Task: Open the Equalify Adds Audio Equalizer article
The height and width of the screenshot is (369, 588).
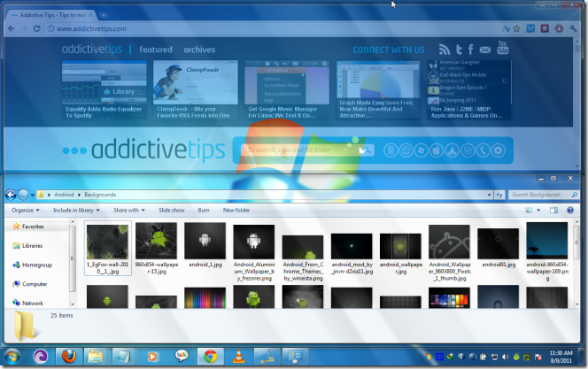Action: (x=104, y=90)
